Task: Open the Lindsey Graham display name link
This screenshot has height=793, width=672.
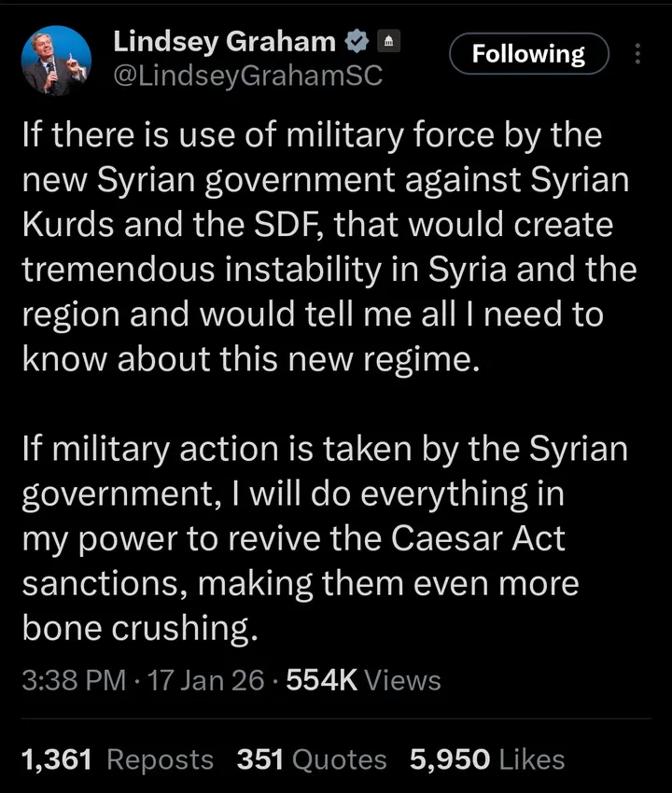Action: point(224,42)
